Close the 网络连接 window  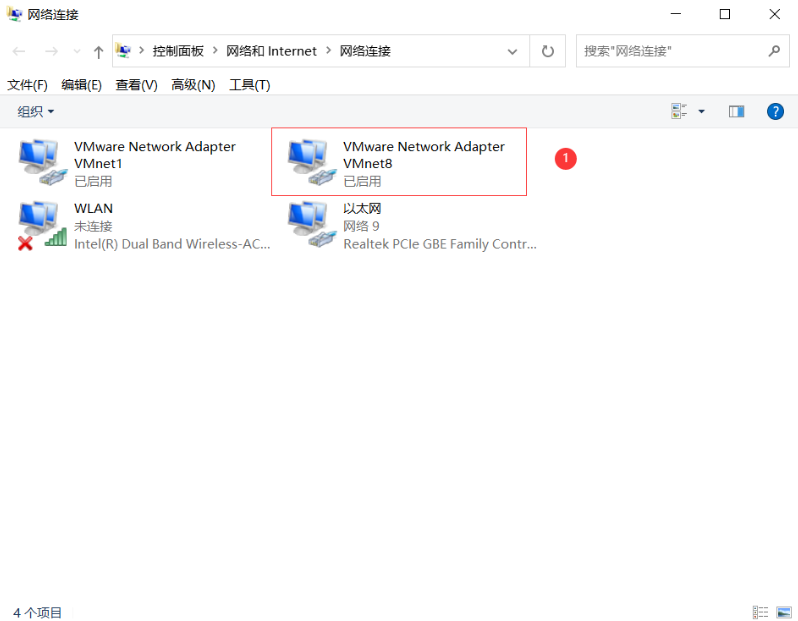click(775, 14)
